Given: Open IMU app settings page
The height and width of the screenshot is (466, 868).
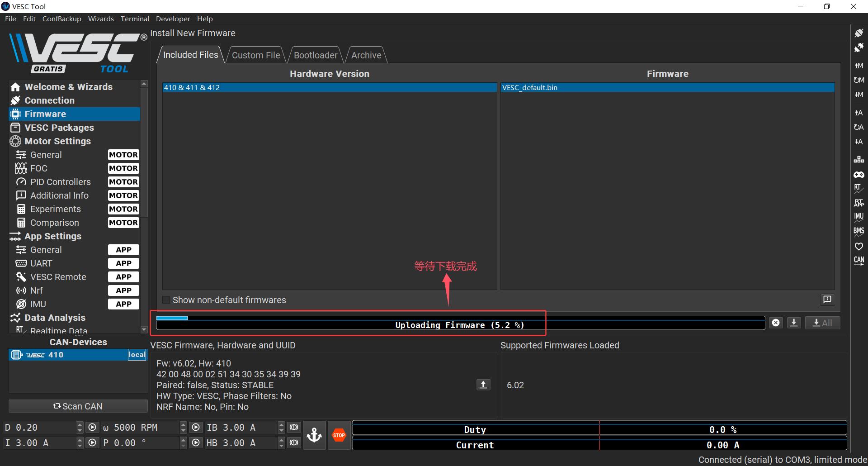Looking at the screenshot, I should (x=75, y=304).
